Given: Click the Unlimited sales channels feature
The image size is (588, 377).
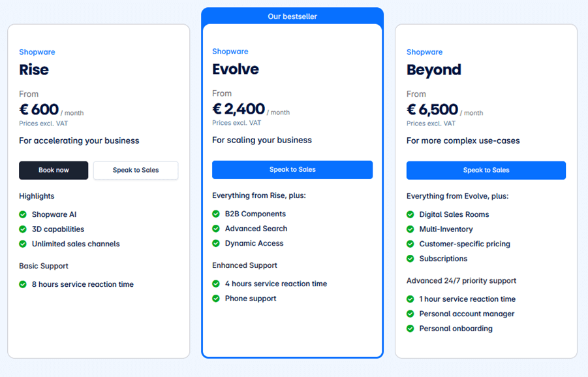Looking at the screenshot, I should (76, 244).
